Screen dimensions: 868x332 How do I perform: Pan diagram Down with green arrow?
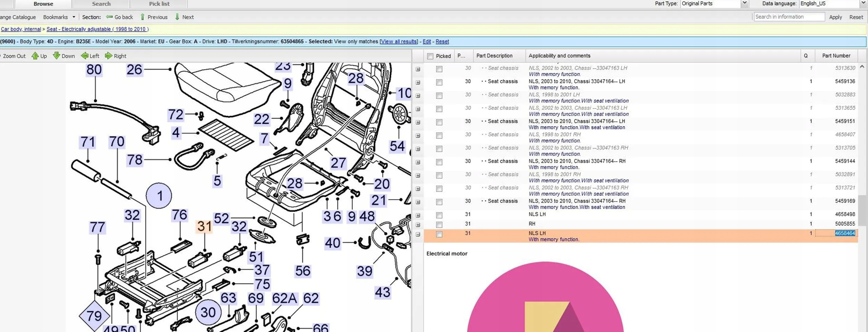point(56,56)
